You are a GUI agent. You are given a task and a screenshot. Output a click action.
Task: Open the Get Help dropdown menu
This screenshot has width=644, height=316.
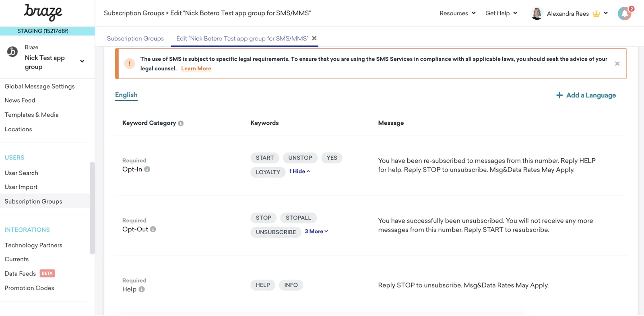(x=501, y=13)
